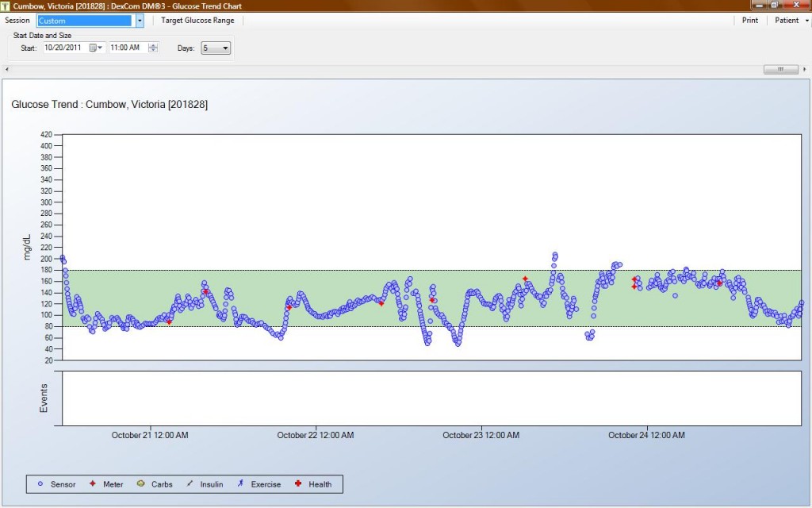Click the Session label in toolbar
The image size is (812, 508).
(x=17, y=21)
